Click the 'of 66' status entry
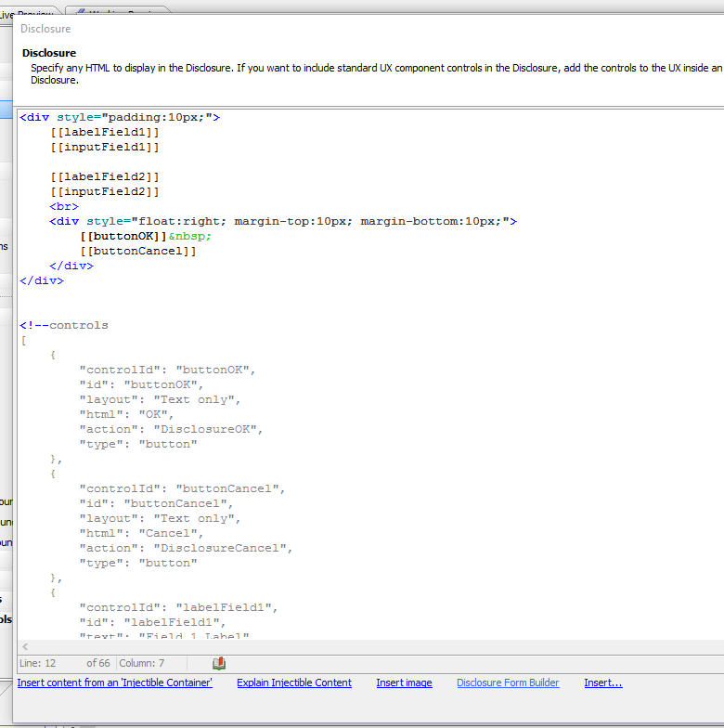 tap(98, 663)
